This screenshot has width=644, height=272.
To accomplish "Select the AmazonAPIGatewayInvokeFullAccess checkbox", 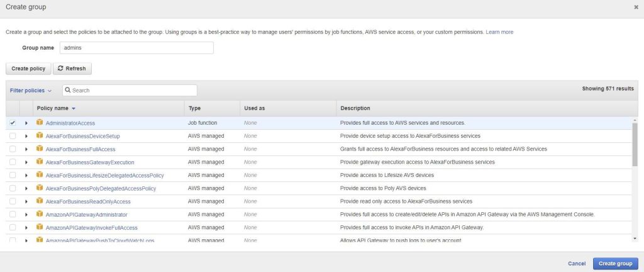I will click(13, 228).
